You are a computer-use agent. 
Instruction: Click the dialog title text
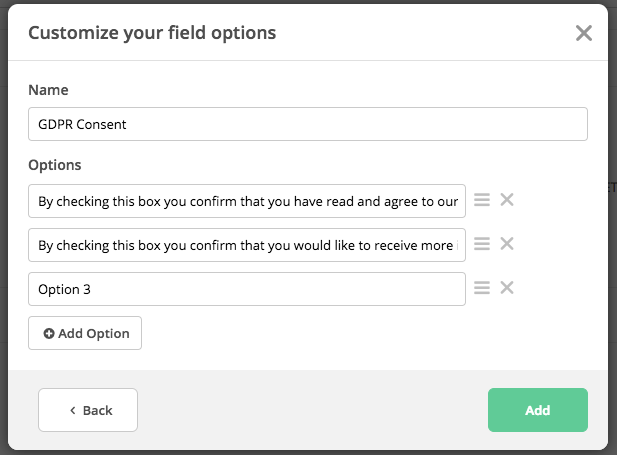pyautogui.click(x=152, y=33)
